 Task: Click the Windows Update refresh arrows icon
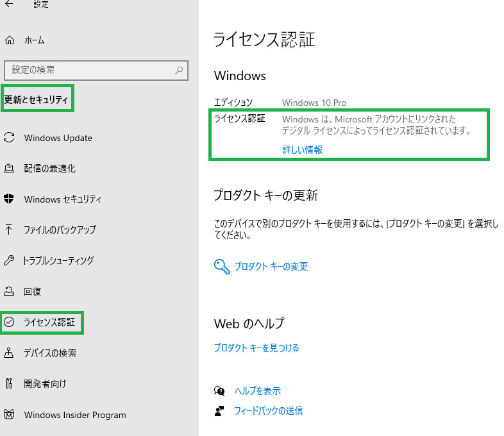9,137
